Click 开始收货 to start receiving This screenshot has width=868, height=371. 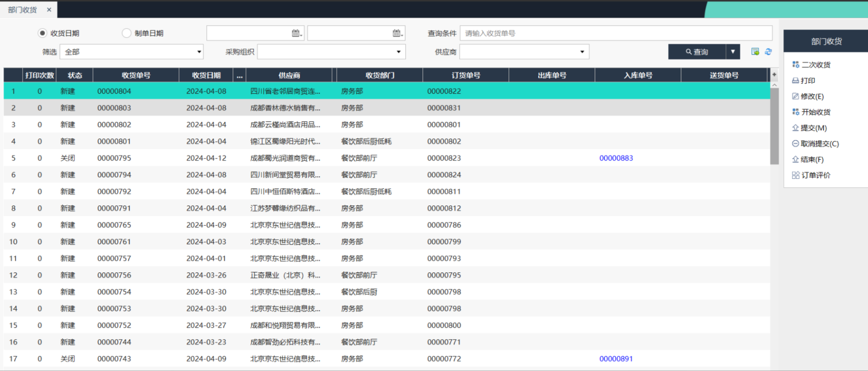click(x=815, y=112)
